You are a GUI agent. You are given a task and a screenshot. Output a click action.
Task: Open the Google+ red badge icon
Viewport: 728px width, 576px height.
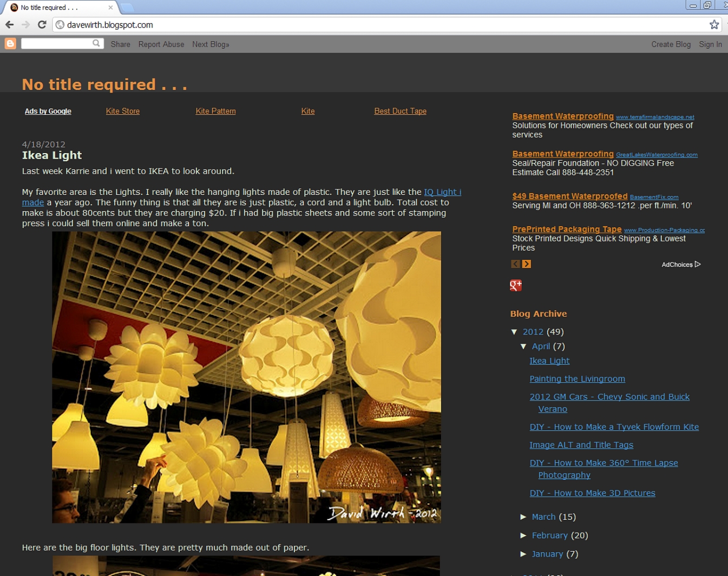516,285
